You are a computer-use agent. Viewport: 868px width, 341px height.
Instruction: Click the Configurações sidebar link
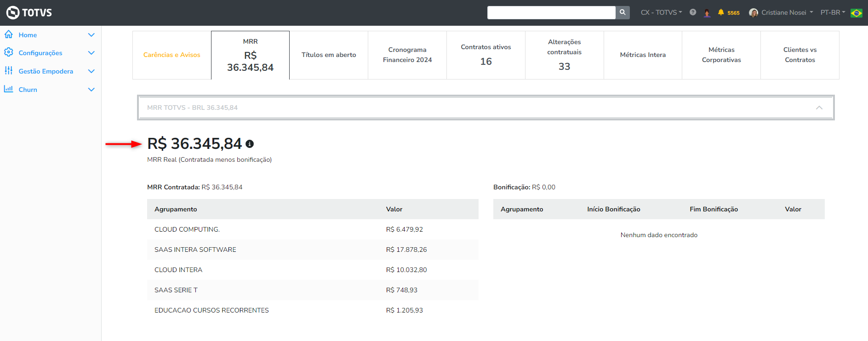(40, 53)
